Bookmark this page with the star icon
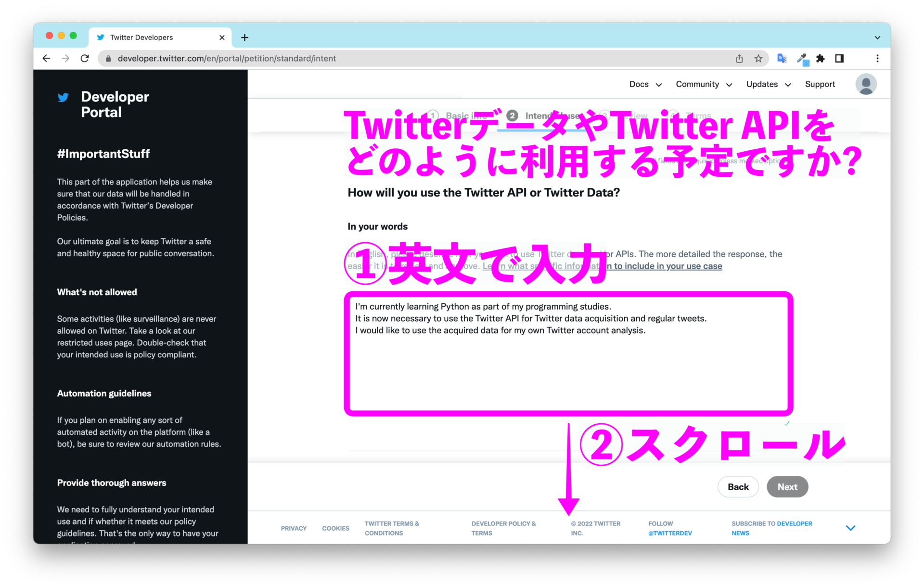 point(758,58)
